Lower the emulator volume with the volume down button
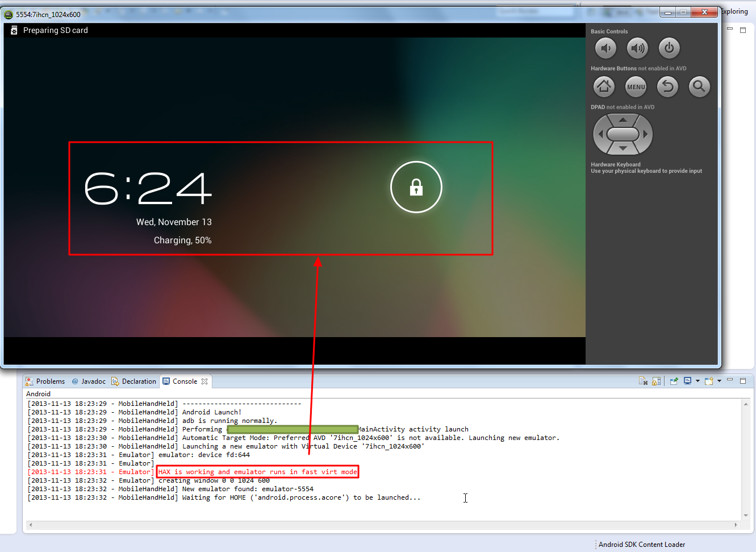The height and width of the screenshot is (552, 756). click(605, 48)
